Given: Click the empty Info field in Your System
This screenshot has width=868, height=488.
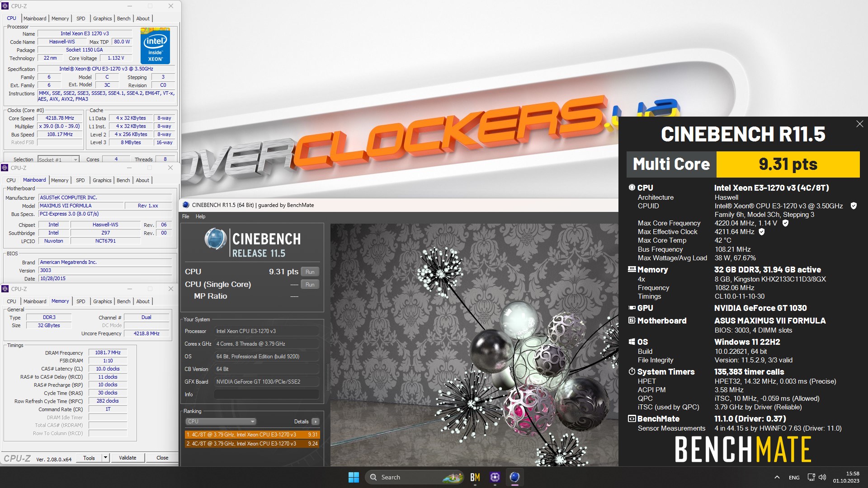Looking at the screenshot, I should [x=266, y=394].
